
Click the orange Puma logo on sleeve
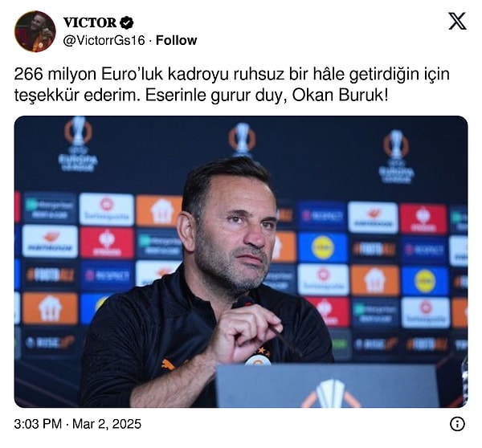[168, 365]
